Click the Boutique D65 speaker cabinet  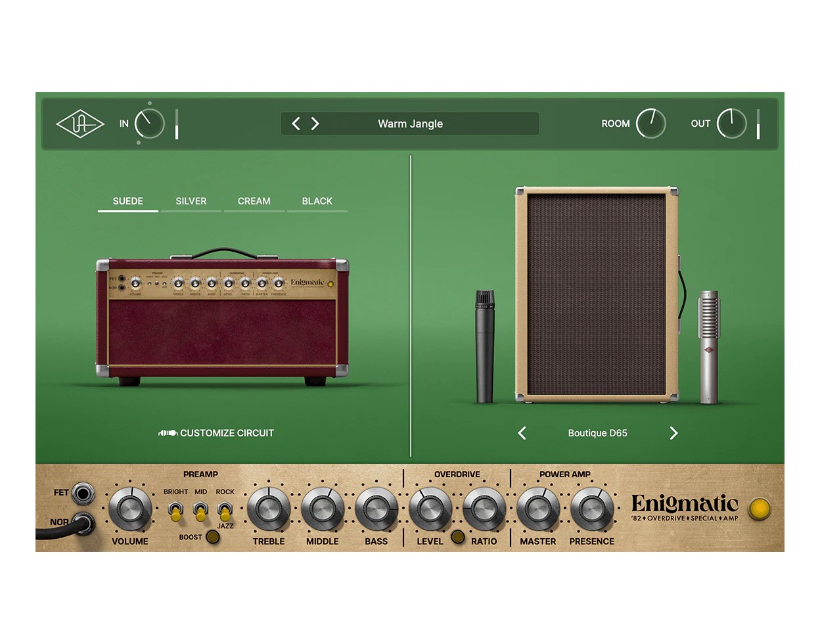[x=597, y=294]
